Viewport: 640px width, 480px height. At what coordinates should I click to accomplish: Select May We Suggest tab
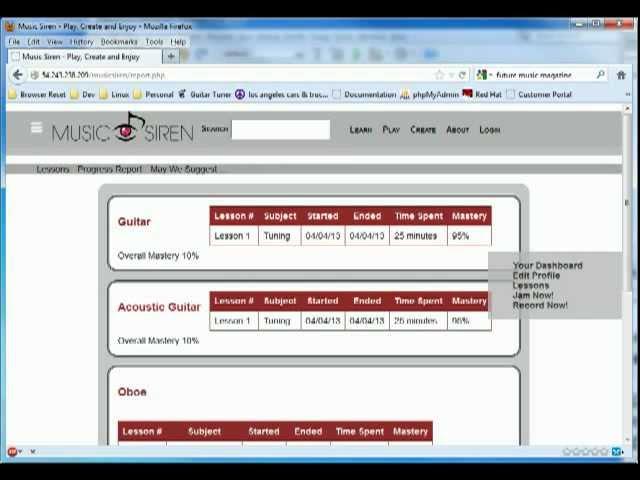(x=183, y=169)
